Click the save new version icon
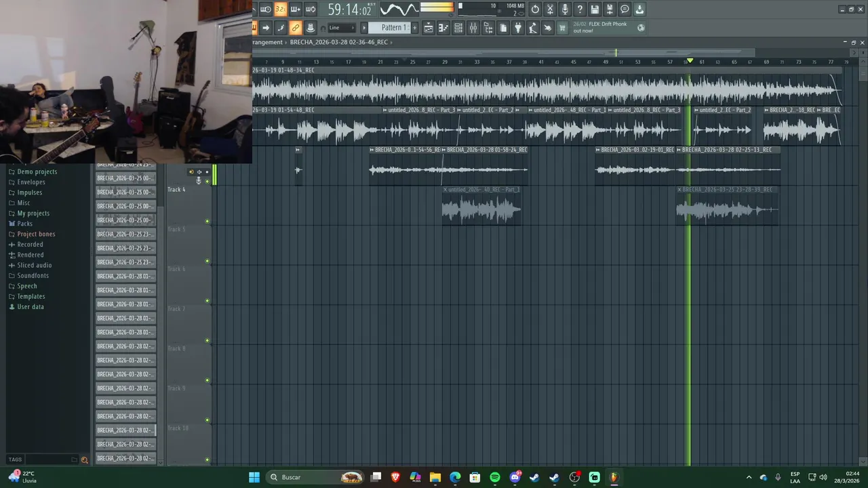This screenshot has height=488, width=868. (610, 9)
